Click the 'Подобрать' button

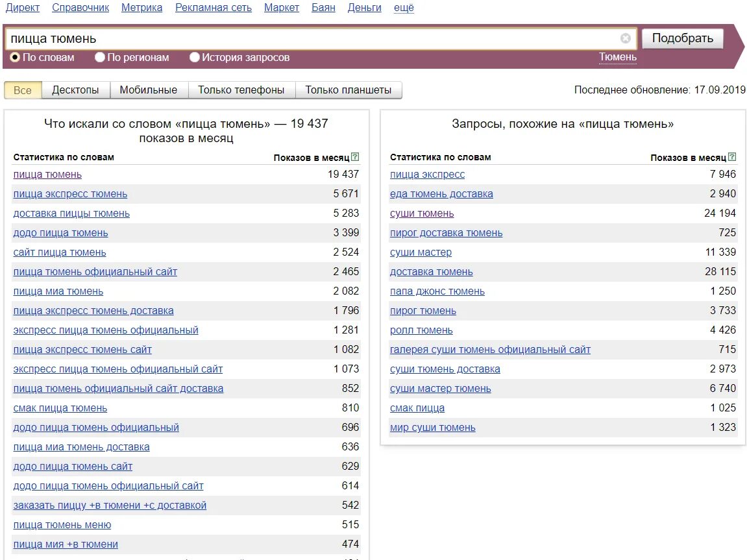click(x=682, y=38)
